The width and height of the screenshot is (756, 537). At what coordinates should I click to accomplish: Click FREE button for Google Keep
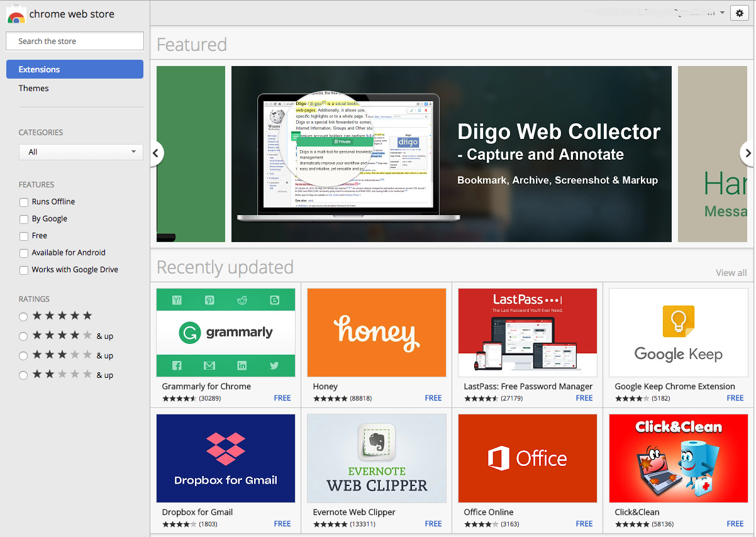[x=735, y=398]
